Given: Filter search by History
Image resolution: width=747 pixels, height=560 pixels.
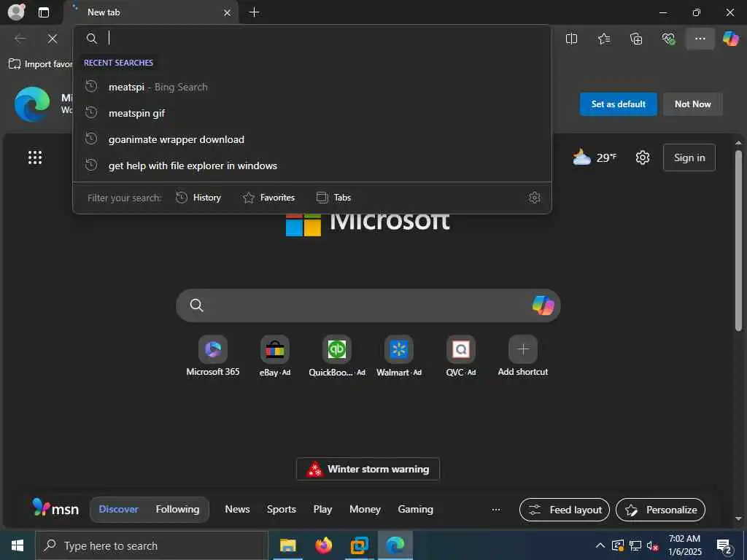Looking at the screenshot, I should [198, 197].
